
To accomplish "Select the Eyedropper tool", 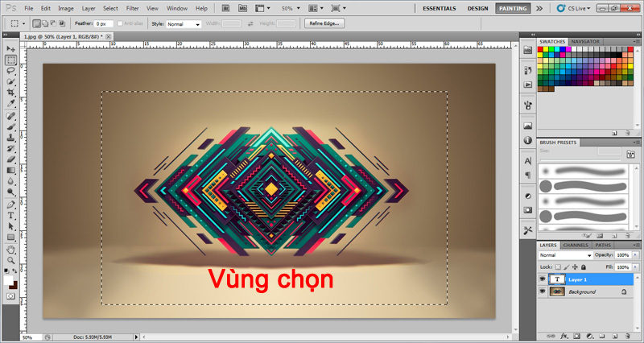I will [10, 104].
